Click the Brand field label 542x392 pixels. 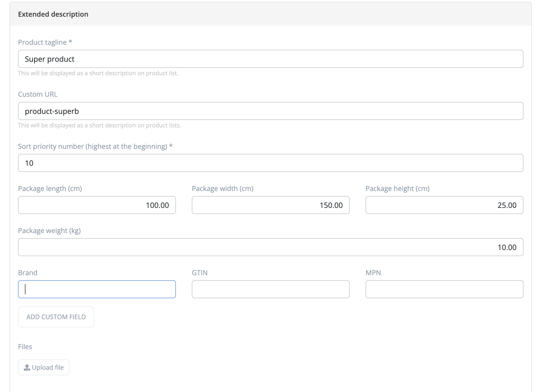coord(28,273)
